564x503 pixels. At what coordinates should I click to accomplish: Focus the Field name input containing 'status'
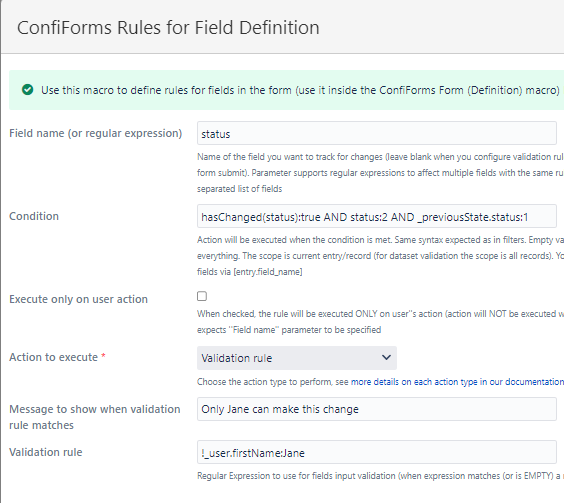(x=377, y=133)
